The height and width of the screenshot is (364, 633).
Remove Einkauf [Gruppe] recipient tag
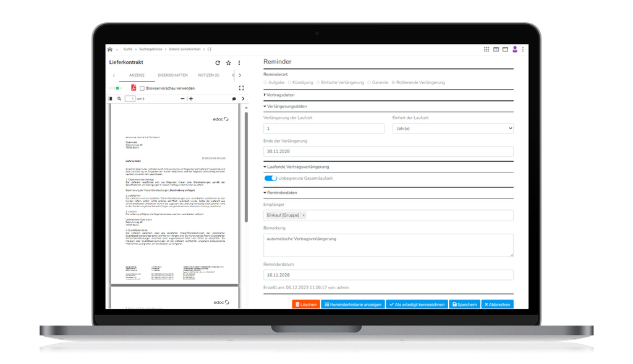tap(304, 216)
